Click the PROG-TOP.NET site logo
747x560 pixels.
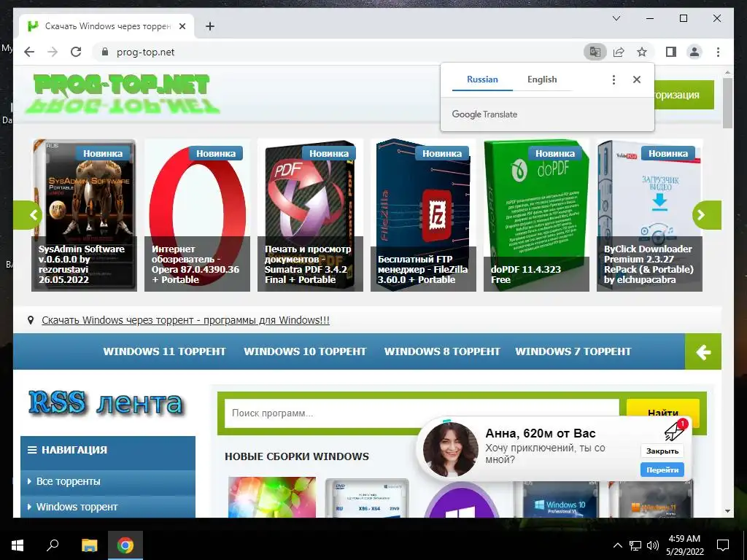point(123,93)
